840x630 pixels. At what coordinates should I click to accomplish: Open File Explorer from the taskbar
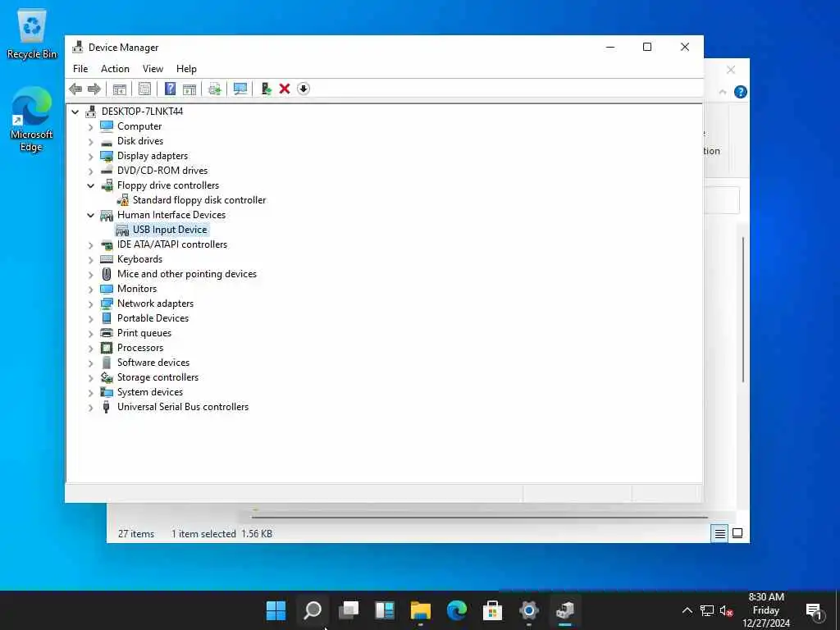[x=421, y=610]
